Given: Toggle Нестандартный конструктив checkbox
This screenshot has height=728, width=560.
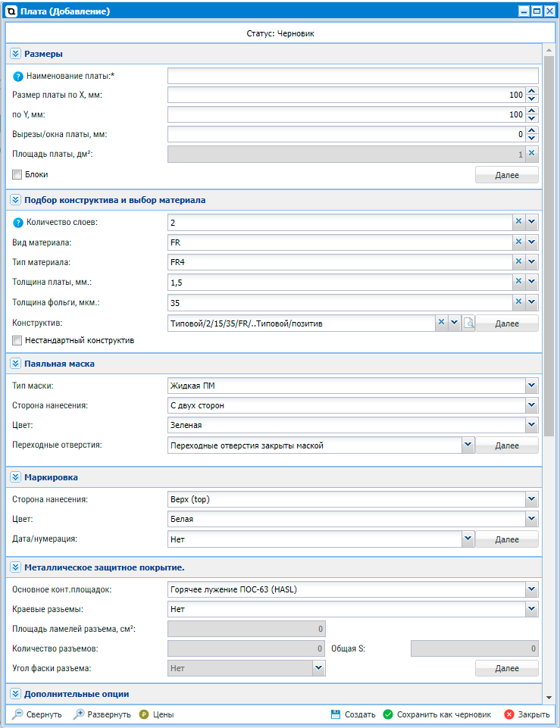Looking at the screenshot, I should (x=17, y=341).
